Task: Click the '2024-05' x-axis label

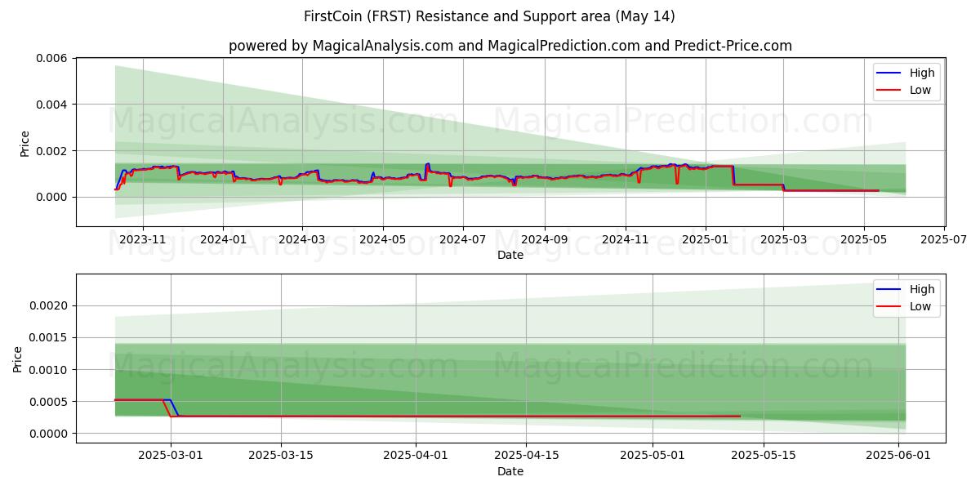Action: coord(382,240)
